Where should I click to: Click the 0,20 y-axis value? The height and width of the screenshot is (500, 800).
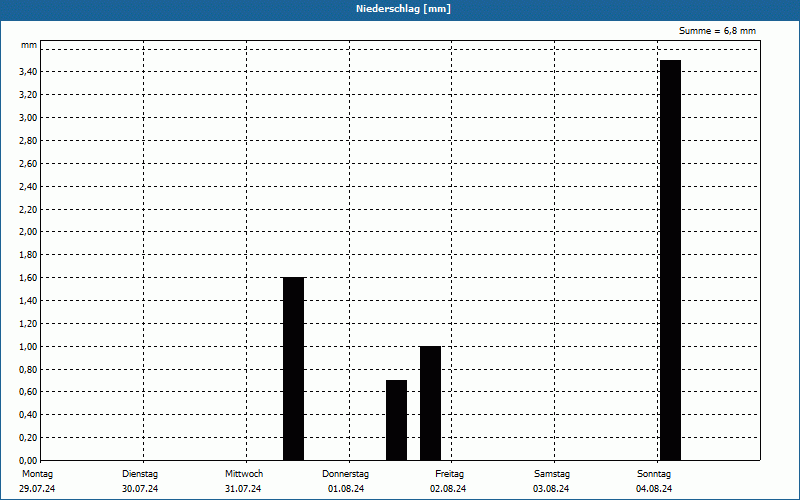click(28, 438)
